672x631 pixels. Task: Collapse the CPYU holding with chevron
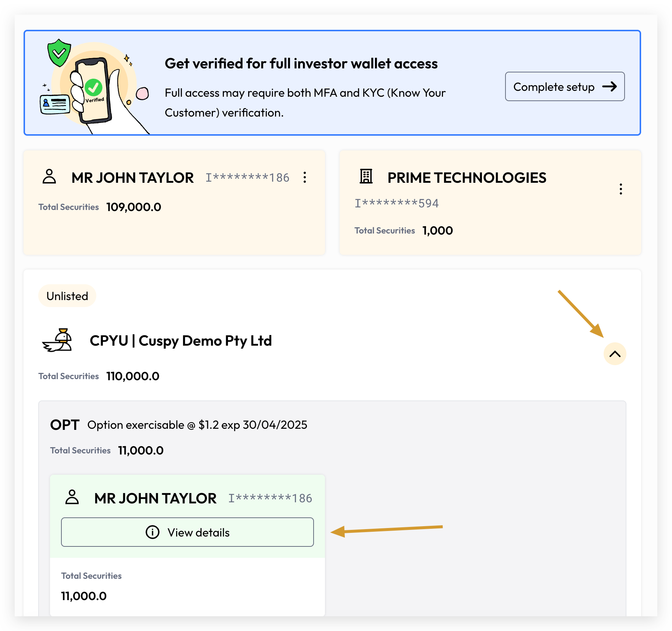(x=615, y=354)
